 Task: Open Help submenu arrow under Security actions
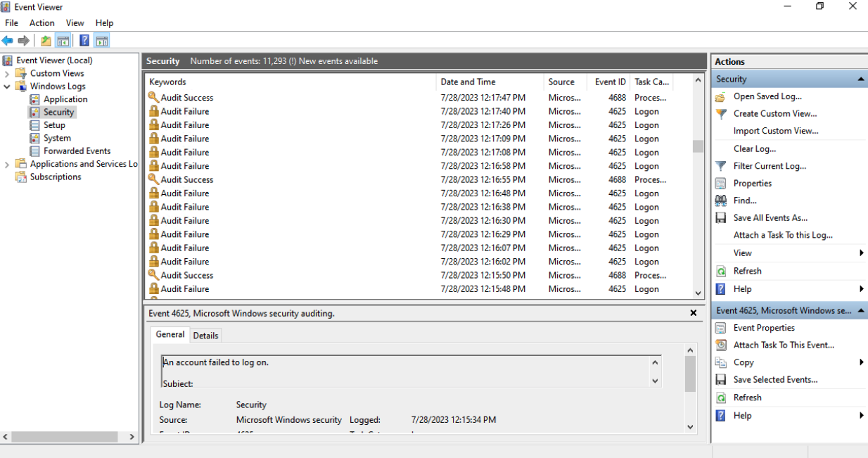pos(862,289)
